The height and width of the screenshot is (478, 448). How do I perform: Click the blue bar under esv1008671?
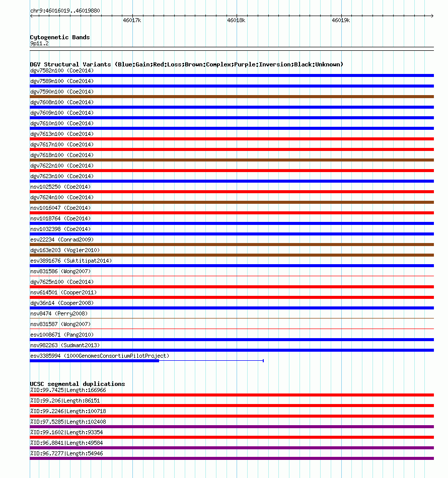pyautogui.click(x=232, y=340)
